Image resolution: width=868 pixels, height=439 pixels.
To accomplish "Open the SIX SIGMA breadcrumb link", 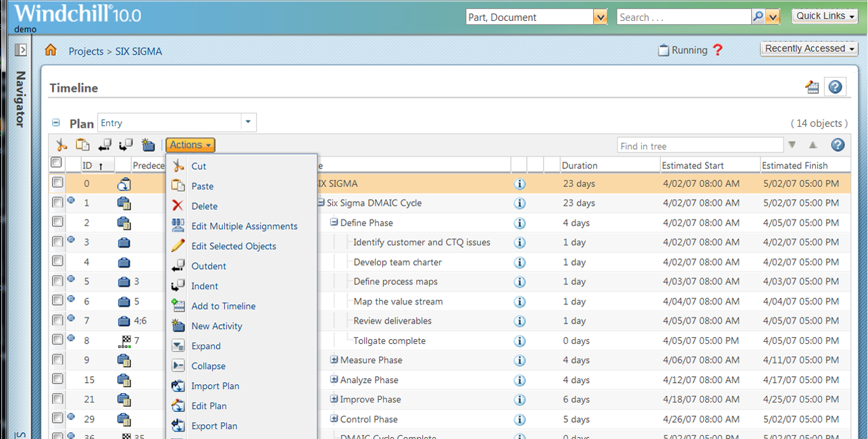I will [138, 51].
